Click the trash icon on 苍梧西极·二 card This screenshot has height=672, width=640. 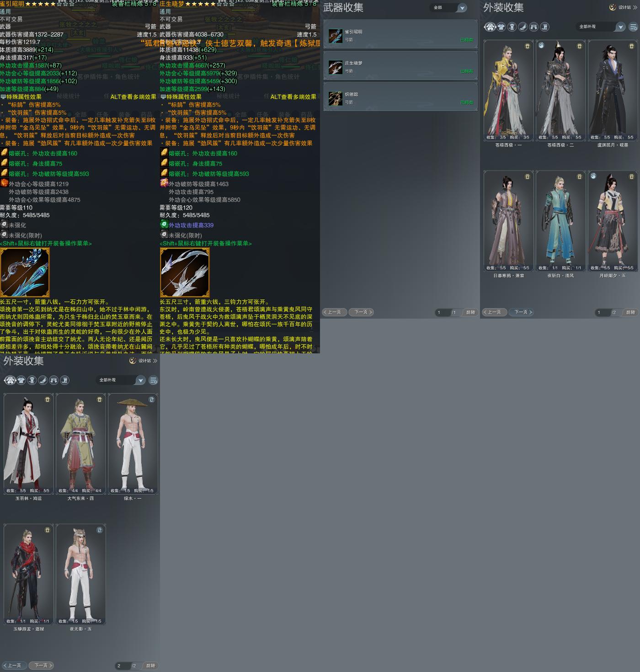(580, 46)
